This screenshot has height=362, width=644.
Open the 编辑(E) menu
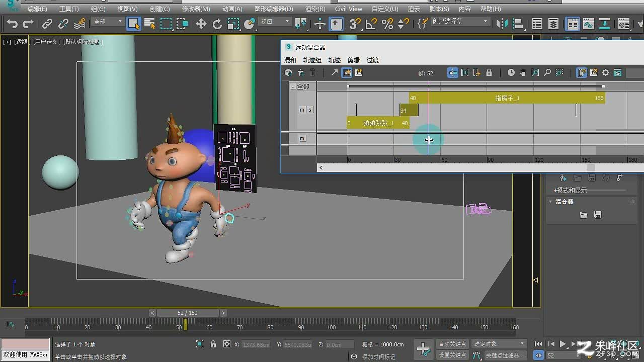pyautogui.click(x=37, y=9)
